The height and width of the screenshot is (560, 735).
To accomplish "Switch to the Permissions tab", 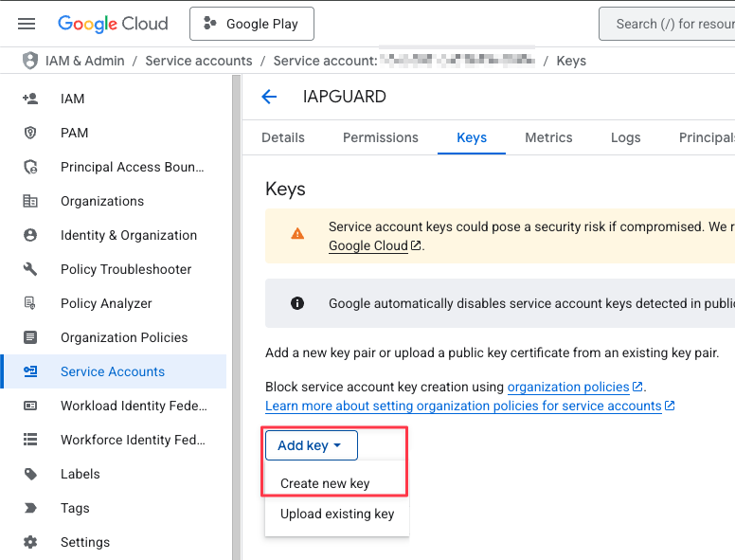I will point(380,137).
